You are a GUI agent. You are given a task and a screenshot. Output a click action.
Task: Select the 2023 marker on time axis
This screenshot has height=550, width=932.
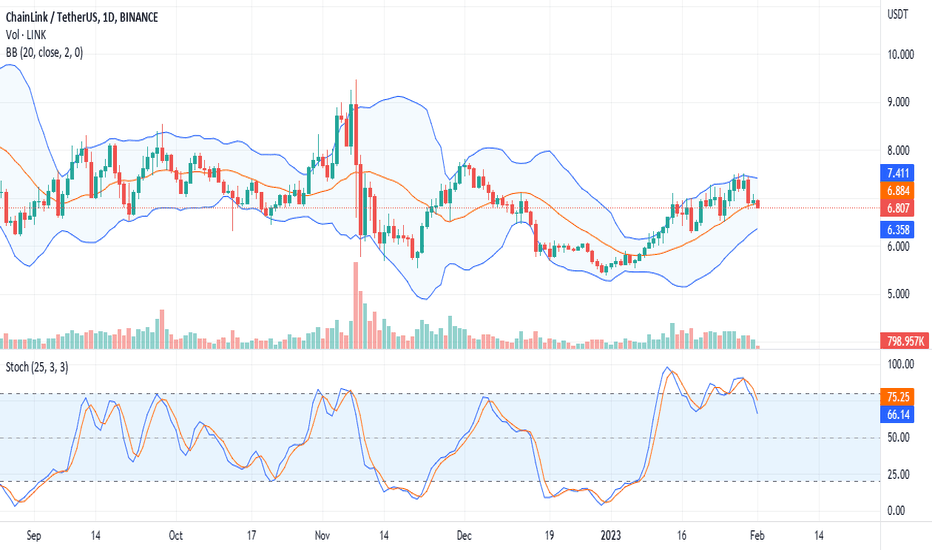[610, 535]
